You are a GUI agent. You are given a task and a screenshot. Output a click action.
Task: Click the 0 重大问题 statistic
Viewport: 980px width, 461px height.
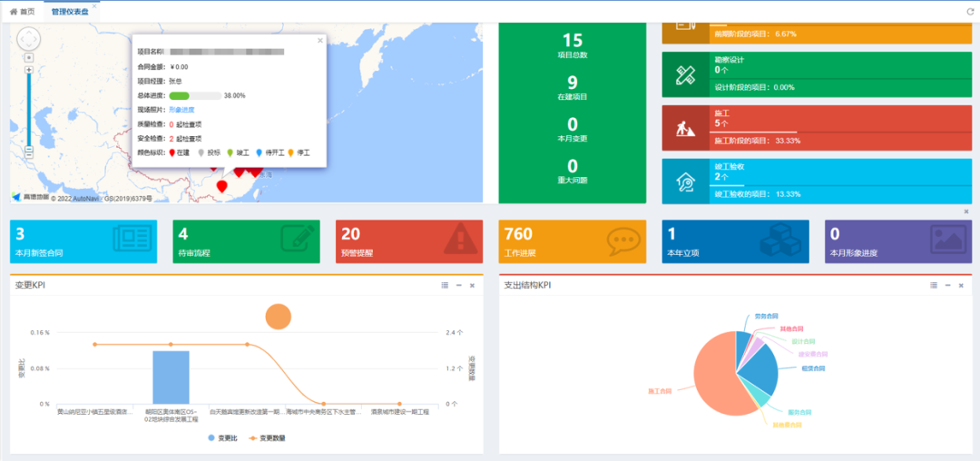coord(572,172)
